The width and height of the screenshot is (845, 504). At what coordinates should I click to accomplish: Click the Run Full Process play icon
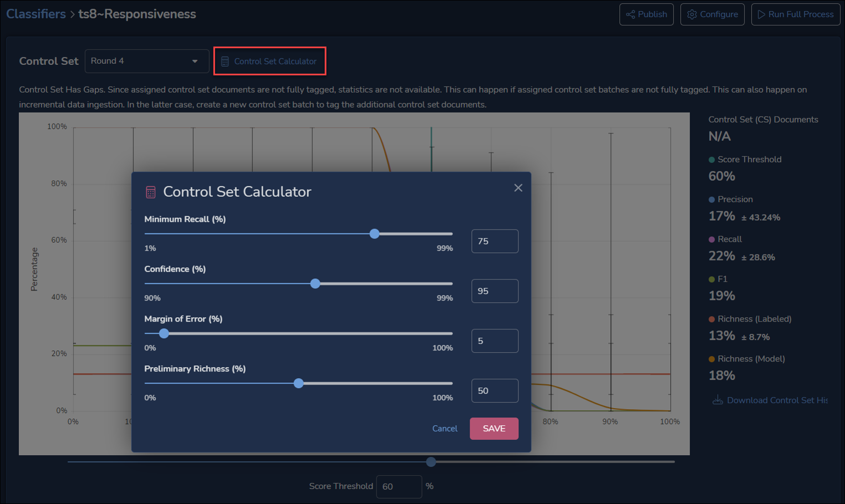(761, 14)
